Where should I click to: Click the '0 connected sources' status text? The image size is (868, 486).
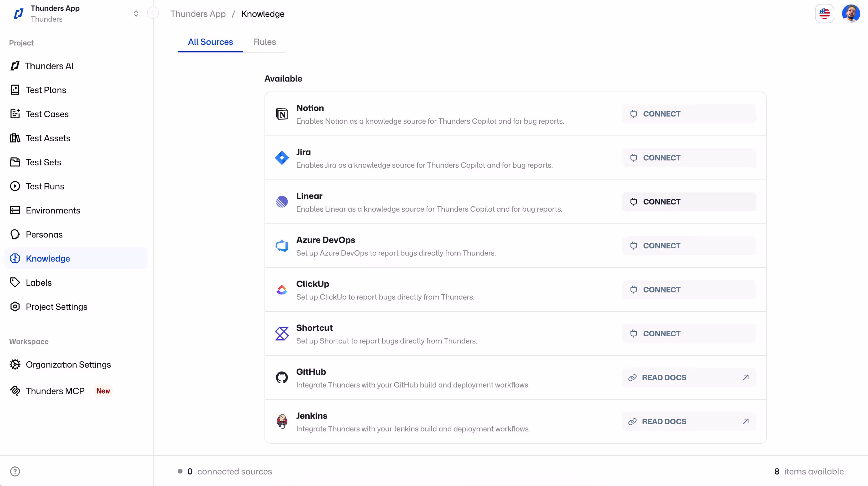click(229, 471)
